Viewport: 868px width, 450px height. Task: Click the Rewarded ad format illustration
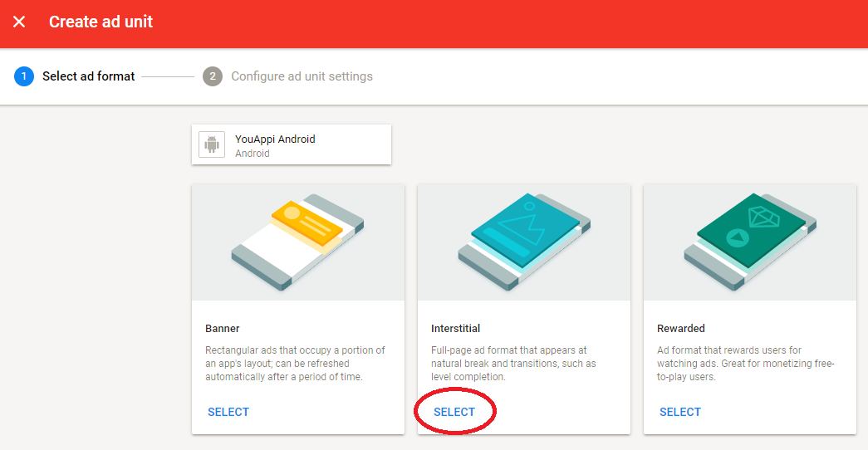(749, 242)
